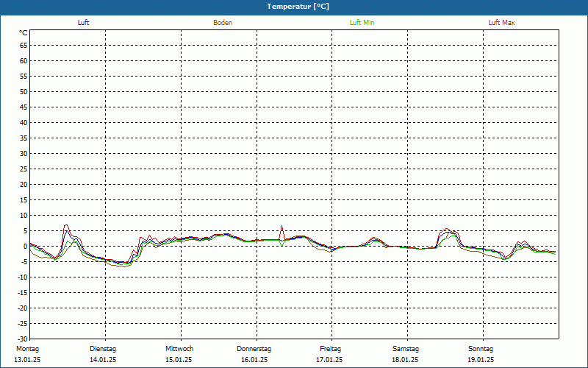Select the green 'Luft Min' legend label
The width and height of the screenshot is (588, 368).
362,23
